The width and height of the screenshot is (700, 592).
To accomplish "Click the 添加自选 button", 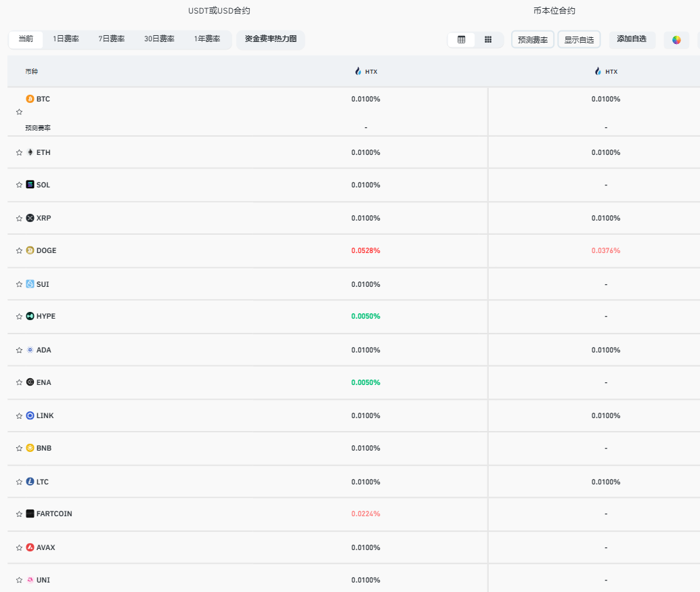I will tap(632, 39).
